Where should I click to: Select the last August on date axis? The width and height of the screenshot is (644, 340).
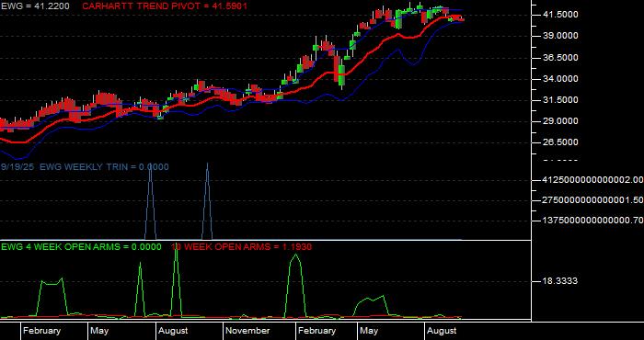point(442,331)
